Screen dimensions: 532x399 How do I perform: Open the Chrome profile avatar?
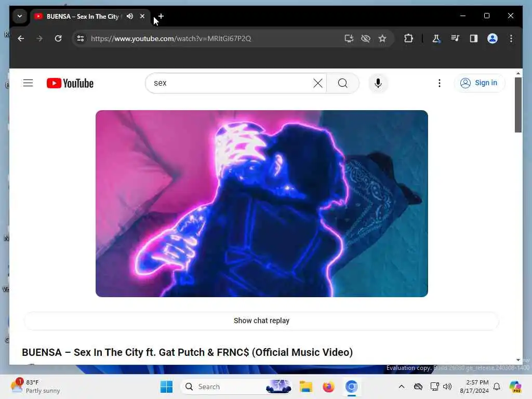tap(493, 38)
